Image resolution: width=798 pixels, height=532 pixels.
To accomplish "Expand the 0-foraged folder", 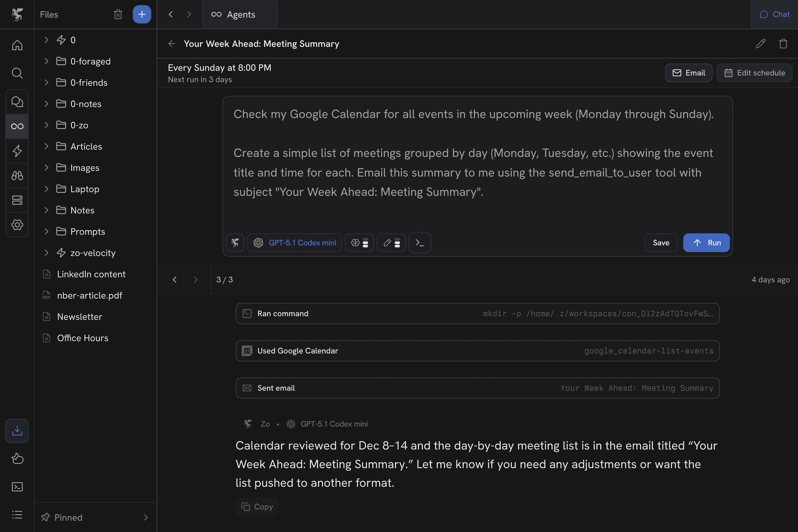I will click(x=47, y=61).
